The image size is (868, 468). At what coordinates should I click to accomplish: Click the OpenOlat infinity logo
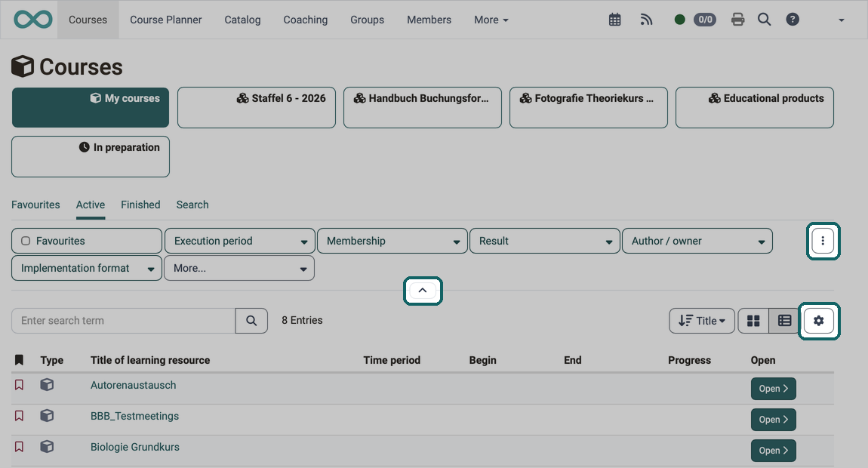coord(33,20)
